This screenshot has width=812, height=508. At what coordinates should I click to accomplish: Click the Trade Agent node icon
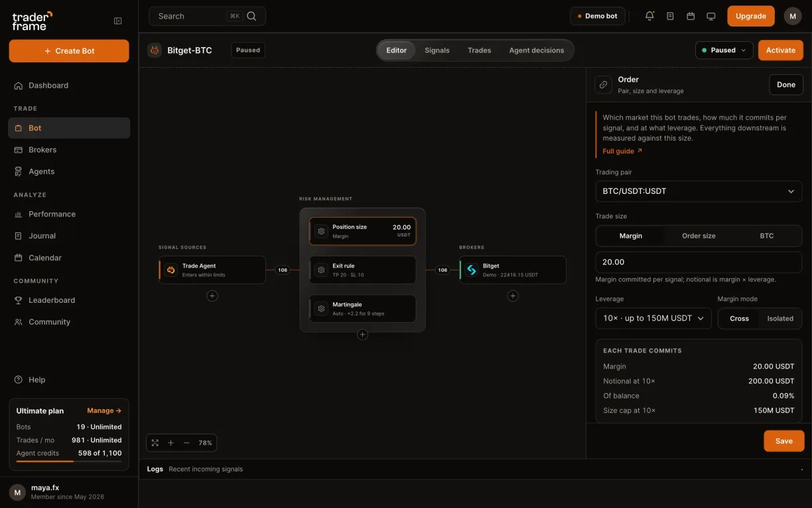click(171, 270)
